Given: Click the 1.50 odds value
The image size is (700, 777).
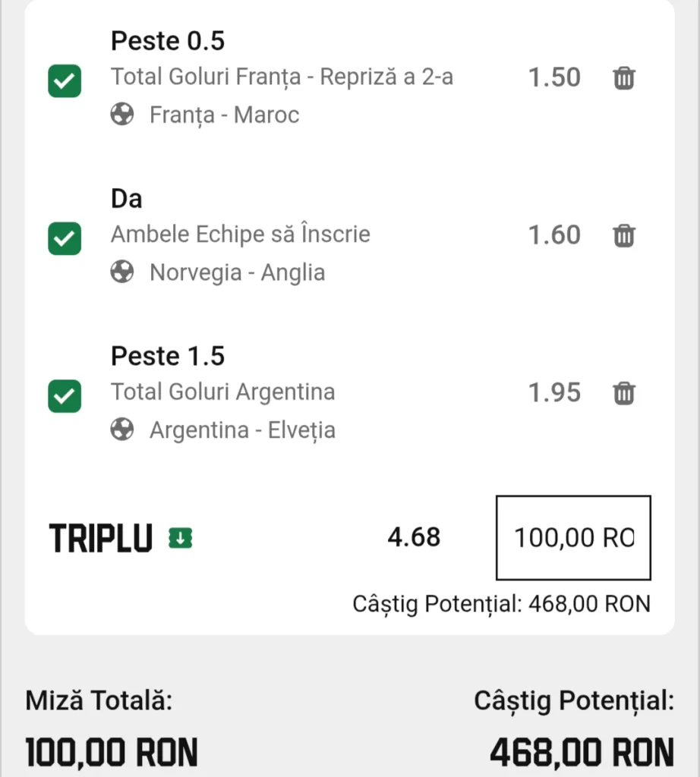Looking at the screenshot, I should 554,78.
